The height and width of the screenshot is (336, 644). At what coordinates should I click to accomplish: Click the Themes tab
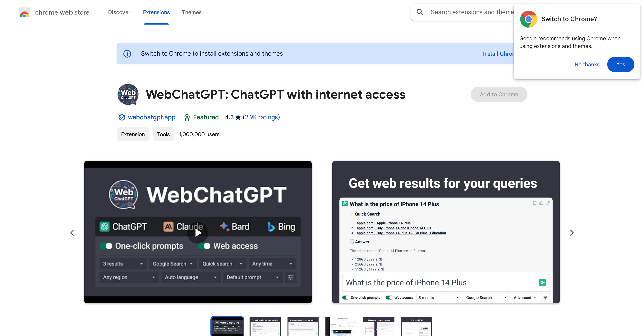[x=192, y=12]
